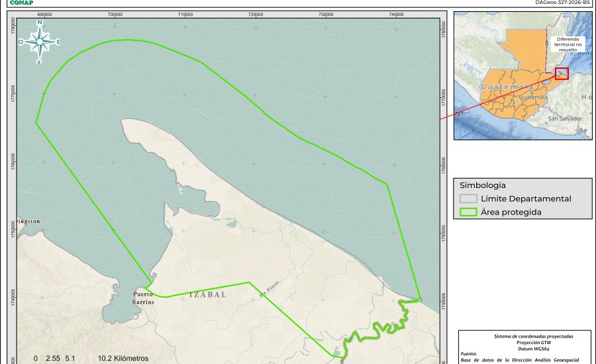
Task: Select the green Área protegida legend symbol
Action: point(469,212)
